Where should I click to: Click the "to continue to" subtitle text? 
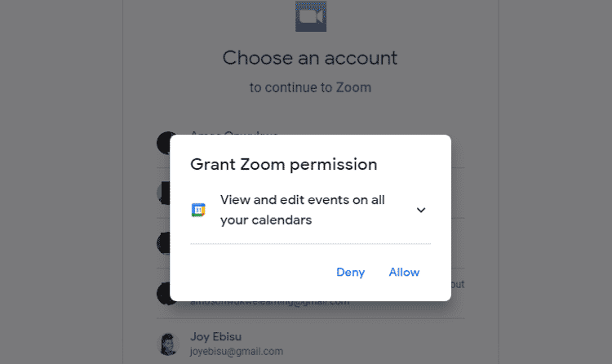pyautogui.click(x=290, y=87)
